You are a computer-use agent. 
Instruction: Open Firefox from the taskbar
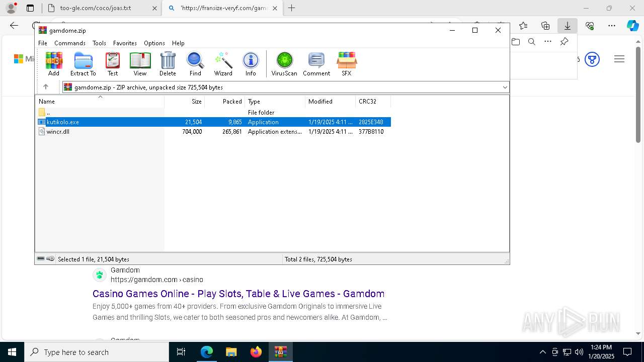(x=256, y=352)
